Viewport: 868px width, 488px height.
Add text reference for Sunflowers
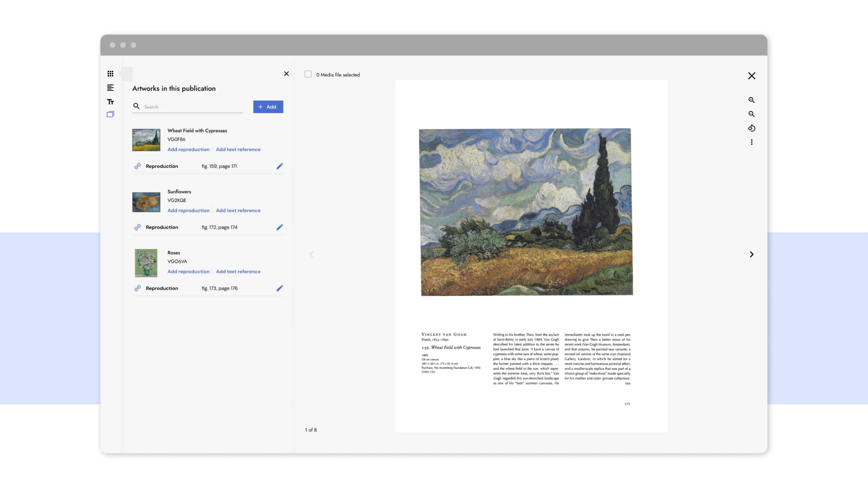point(238,210)
